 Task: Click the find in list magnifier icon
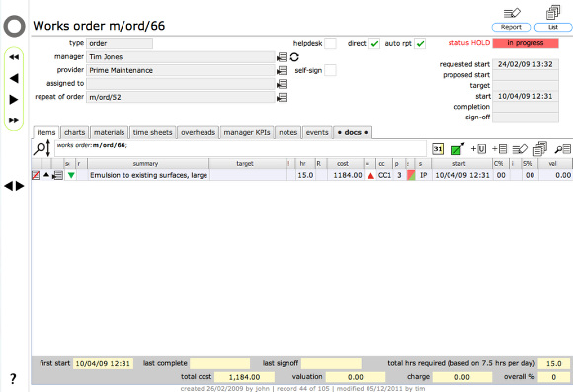tap(562, 149)
